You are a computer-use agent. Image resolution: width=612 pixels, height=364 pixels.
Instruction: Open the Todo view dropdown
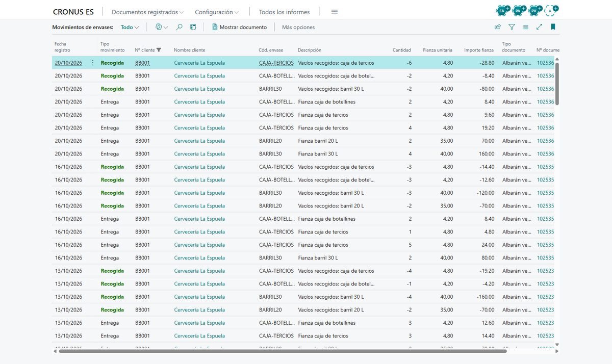click(130, 27)
